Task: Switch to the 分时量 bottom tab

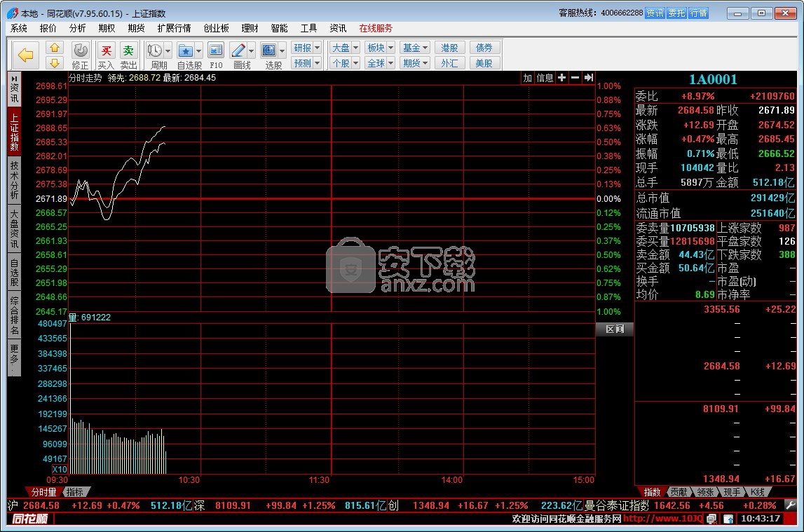Action: 43,492
